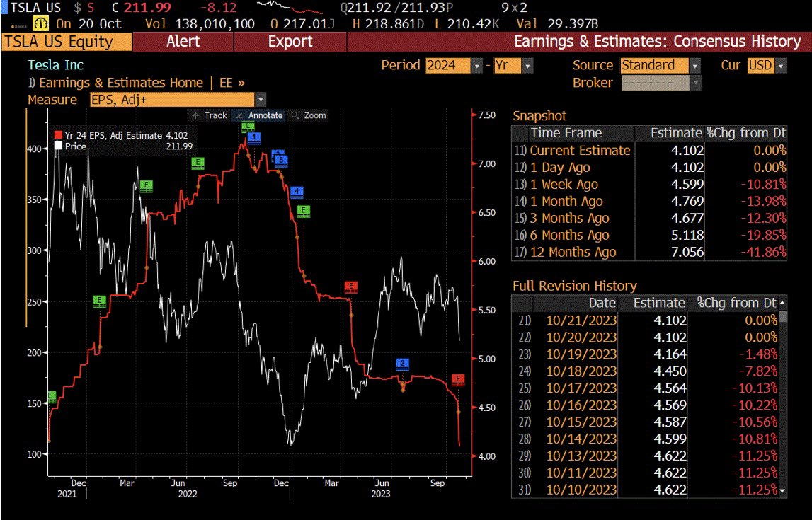Click the Yr 24 EPS, Adj Estimate legend label
812x520 pixels.
[x=114, y=136]
